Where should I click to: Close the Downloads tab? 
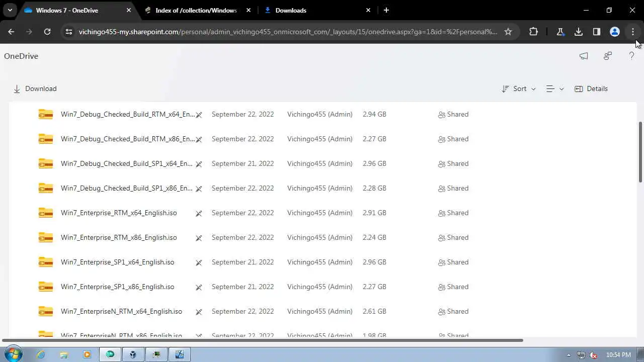pos(368,10)
